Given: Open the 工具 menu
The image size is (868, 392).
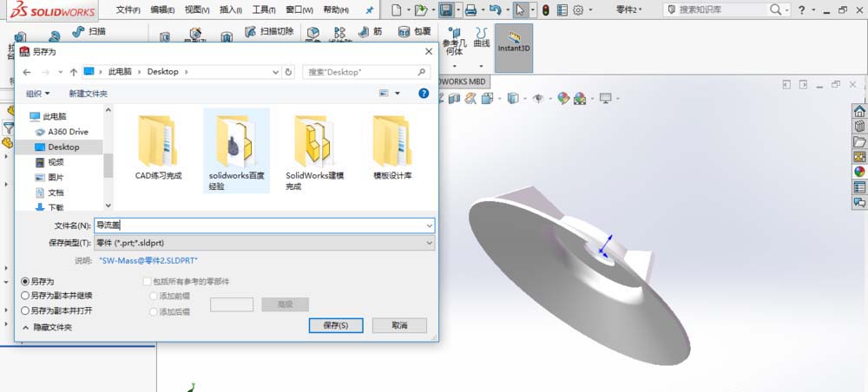Looking at the screenshot, I should tap(263, 10).
